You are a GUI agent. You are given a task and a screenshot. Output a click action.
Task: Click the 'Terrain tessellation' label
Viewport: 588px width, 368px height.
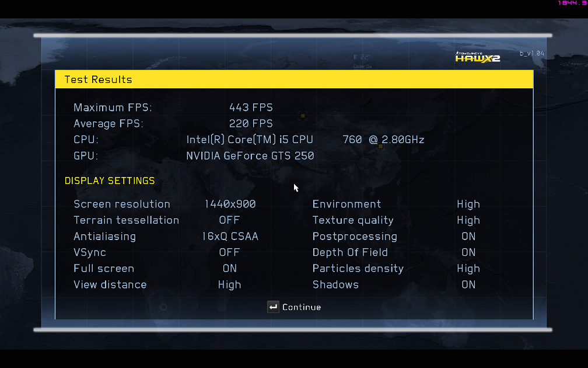click(x=127, y=220)
